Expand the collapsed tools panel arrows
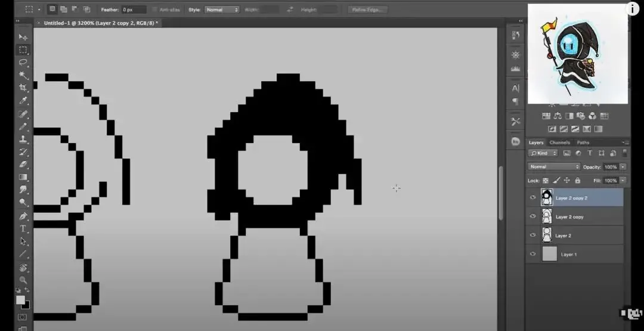The image size is (644, 331). 18,20
